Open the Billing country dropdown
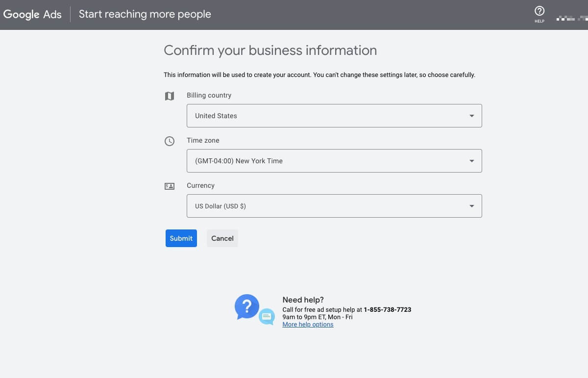 [x=334, y=116]
